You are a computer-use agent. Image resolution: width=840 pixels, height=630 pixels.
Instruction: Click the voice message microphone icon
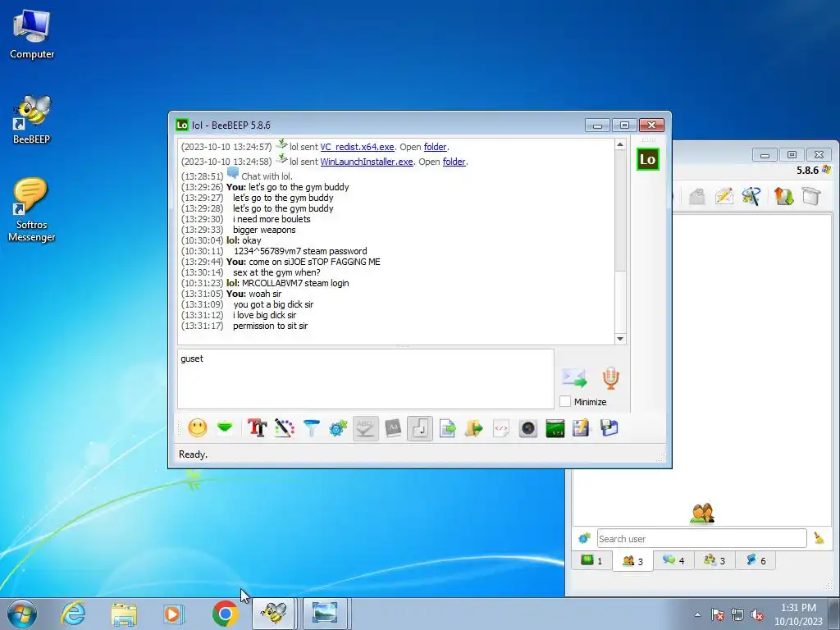pyautogui.click(x=610, y=377)
